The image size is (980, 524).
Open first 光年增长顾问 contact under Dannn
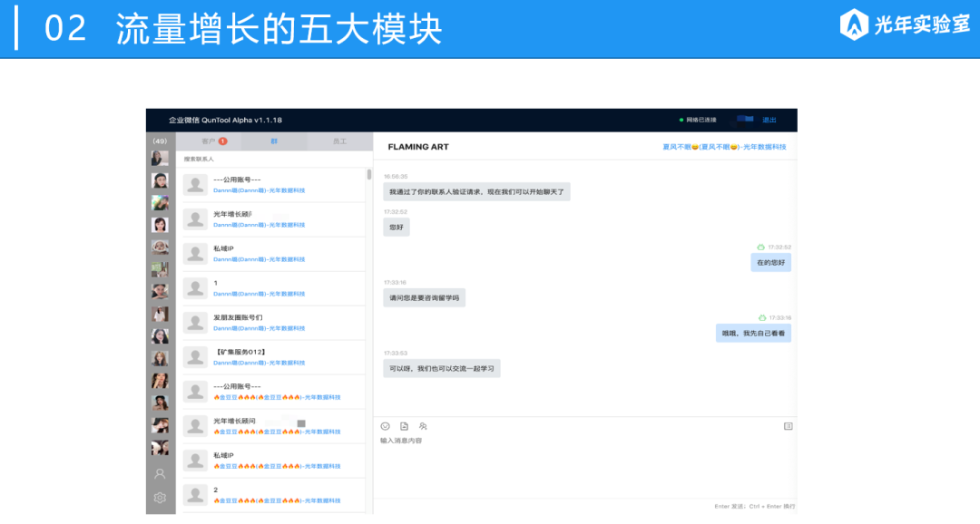tap(272, 219)
